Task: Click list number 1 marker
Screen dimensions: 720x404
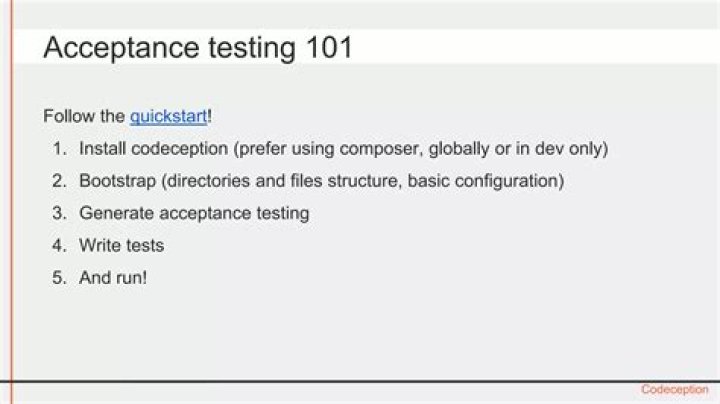Action: [59, 149]
